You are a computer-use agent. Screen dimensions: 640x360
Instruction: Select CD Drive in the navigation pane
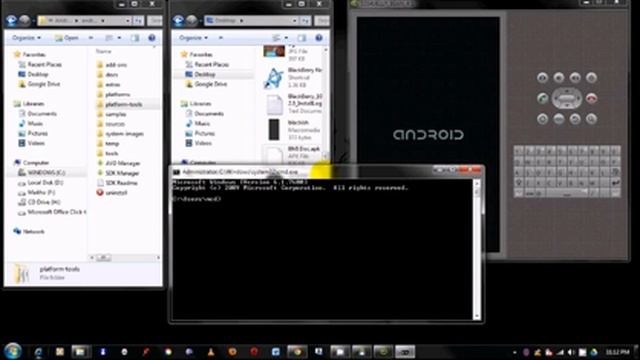tap(39, 202)
